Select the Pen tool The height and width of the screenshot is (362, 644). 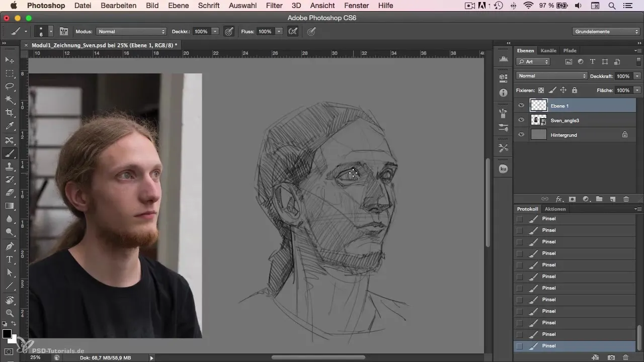(x=10, y=246)
